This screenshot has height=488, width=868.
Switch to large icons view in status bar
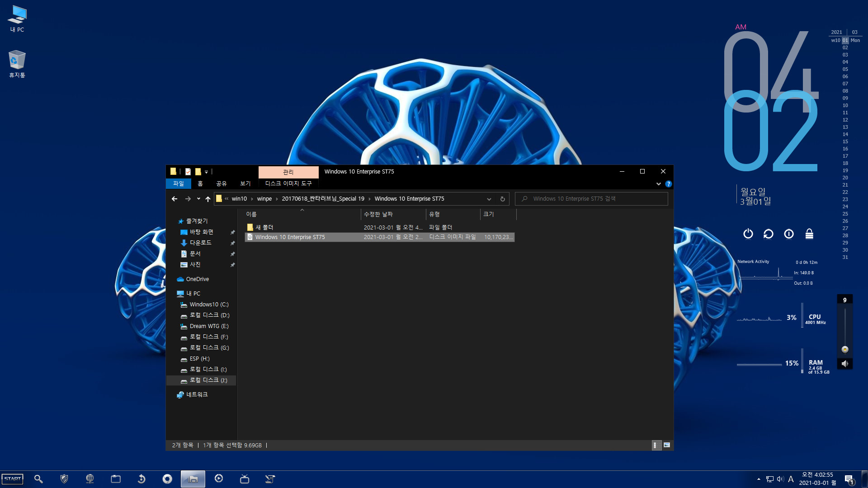(667, 446)
